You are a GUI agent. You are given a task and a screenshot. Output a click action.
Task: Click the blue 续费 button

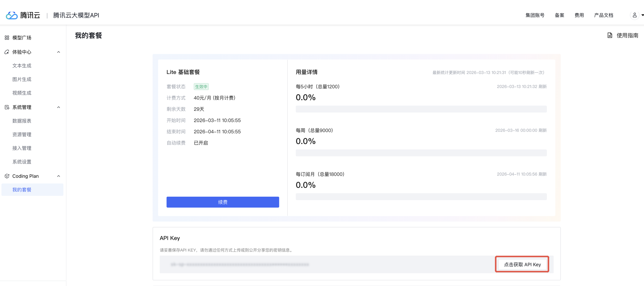tap(223, 202)
